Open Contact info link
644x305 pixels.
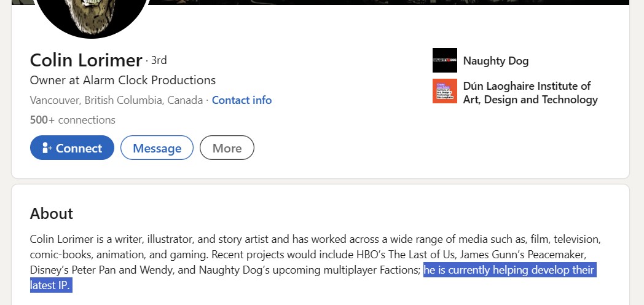(241, 100)
